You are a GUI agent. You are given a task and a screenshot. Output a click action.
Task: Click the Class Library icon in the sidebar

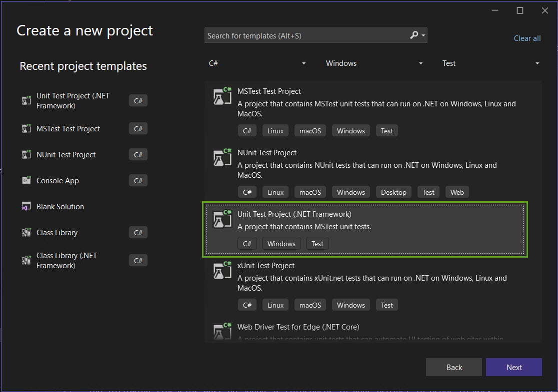26,232
